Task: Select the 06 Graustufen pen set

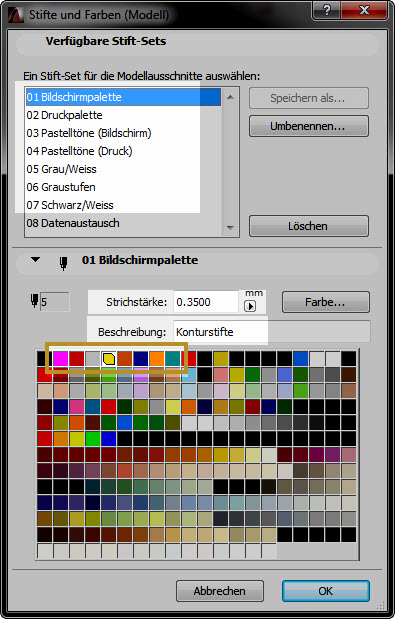Action: [x=123, y=187]
